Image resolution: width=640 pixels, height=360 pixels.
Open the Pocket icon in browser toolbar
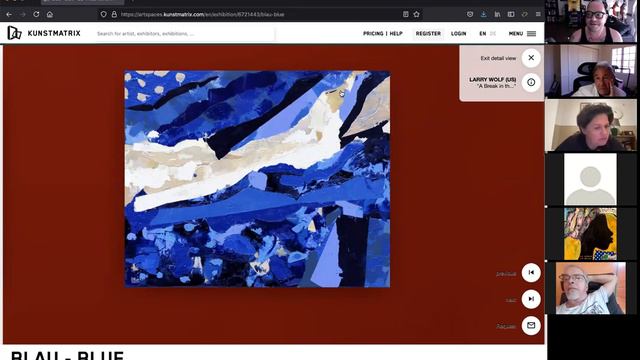470,14
